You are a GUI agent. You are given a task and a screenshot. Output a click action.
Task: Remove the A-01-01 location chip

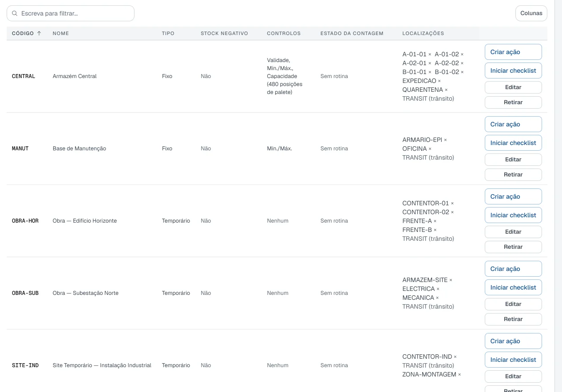(x=430, y=55)
